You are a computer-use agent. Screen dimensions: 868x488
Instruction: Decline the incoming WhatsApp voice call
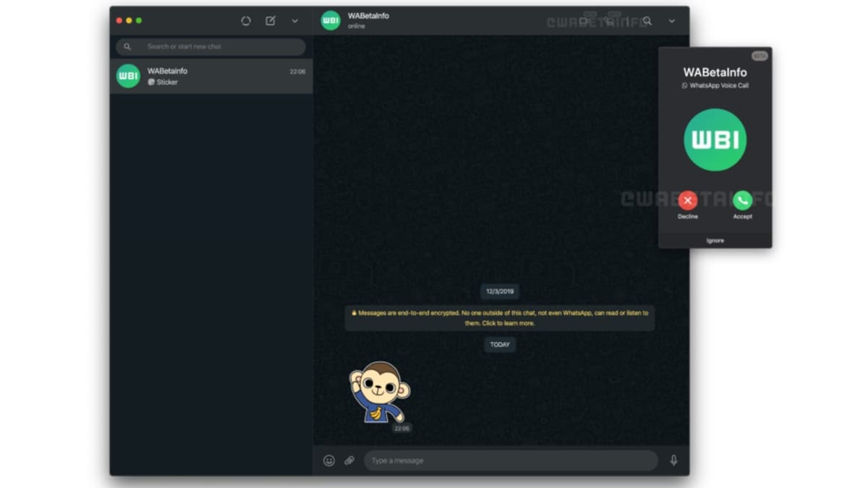pos(688,200)
